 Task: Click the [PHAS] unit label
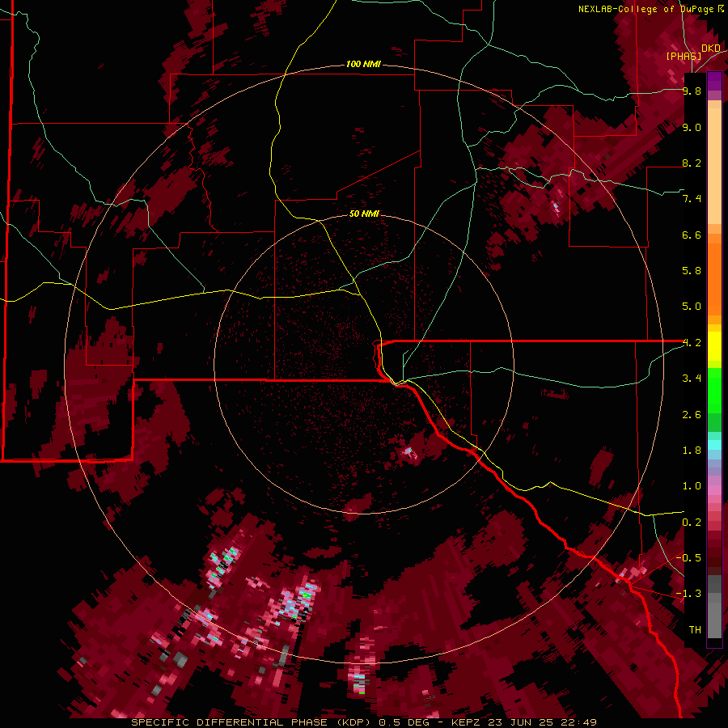point(684,56)
